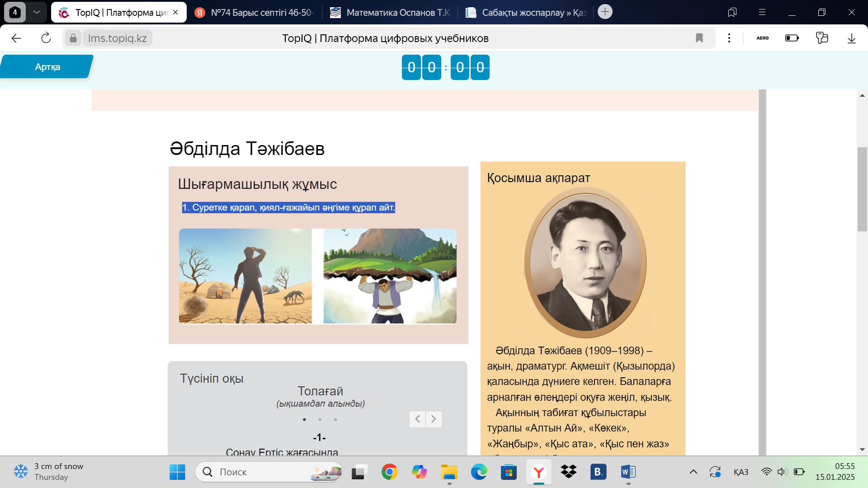Click the Артқа back button
Screen dimensions: 868x488
coord(47,67)
